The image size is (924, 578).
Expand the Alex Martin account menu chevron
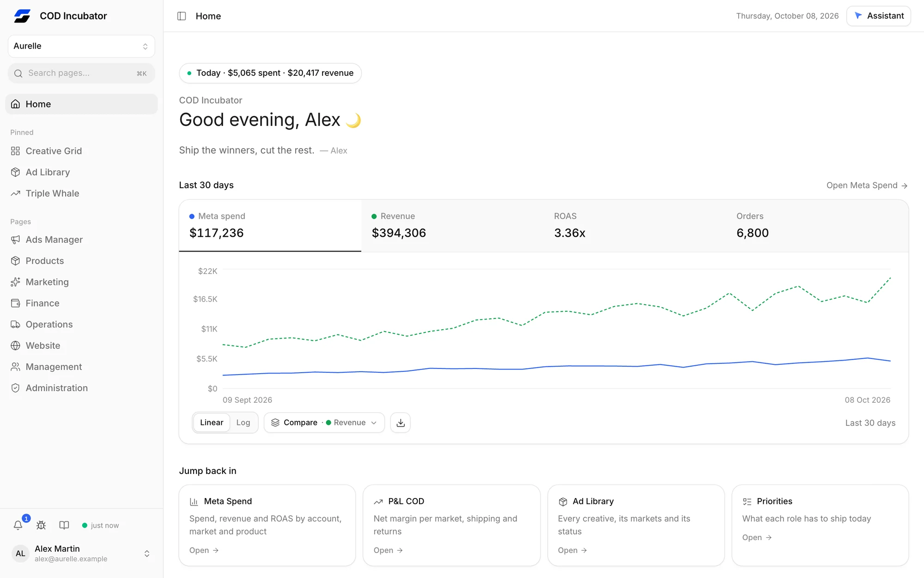147,553
